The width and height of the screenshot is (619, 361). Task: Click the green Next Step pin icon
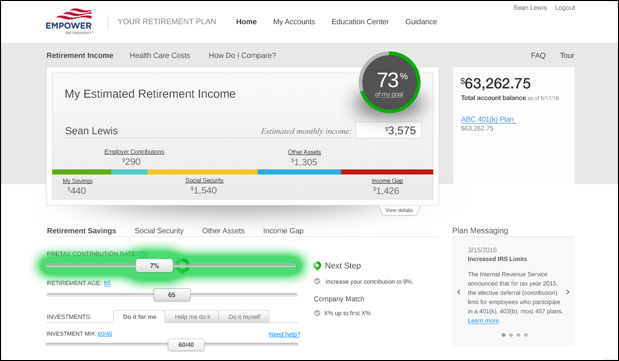tap(317, 266)
